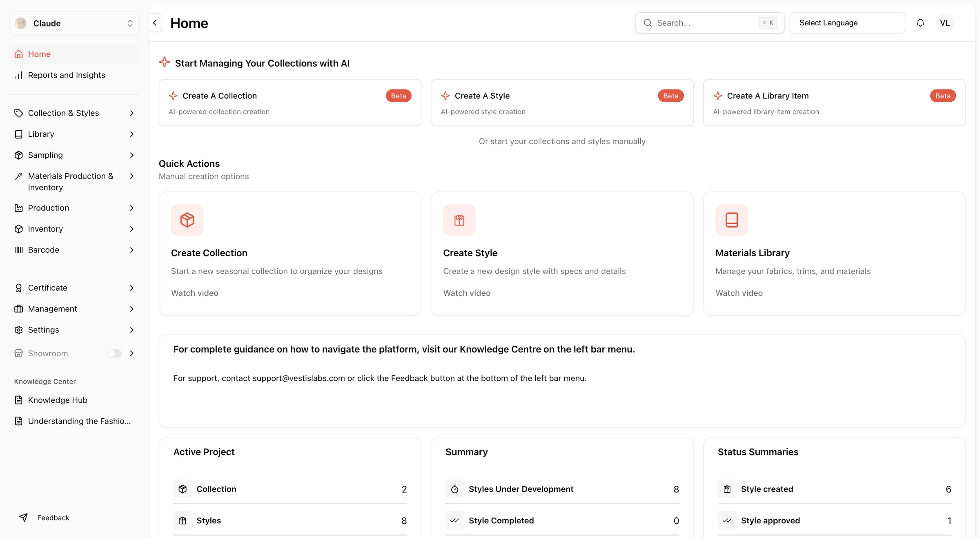
Task: Collapse the sidebar with the back arrow
Action: tap(155, 23)
